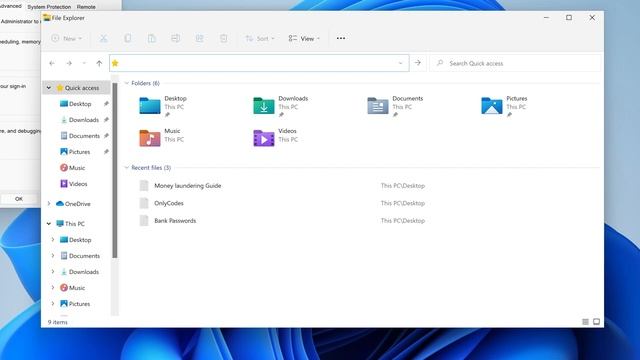Image resolution: width=640 pixels, height=360 pixels.
Task: Click the Cut scissors icon in toolbar
Action: pos(104,38)
